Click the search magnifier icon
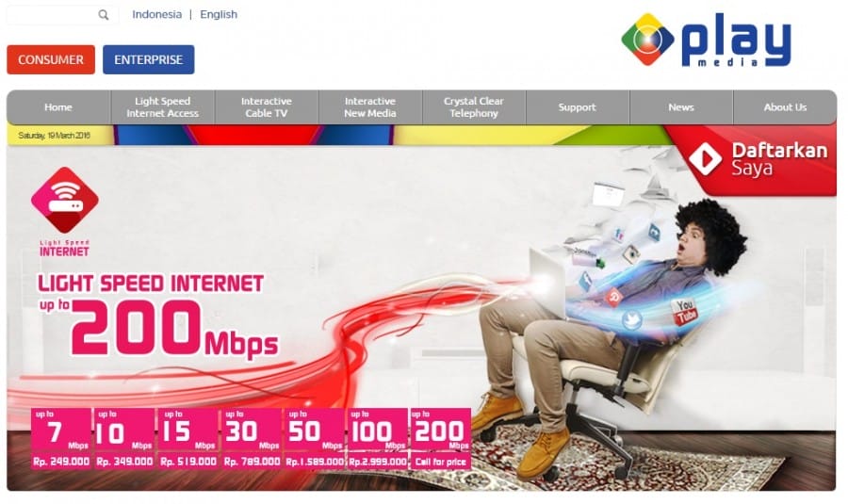This screenshot has height=504, width=848. 104,15
